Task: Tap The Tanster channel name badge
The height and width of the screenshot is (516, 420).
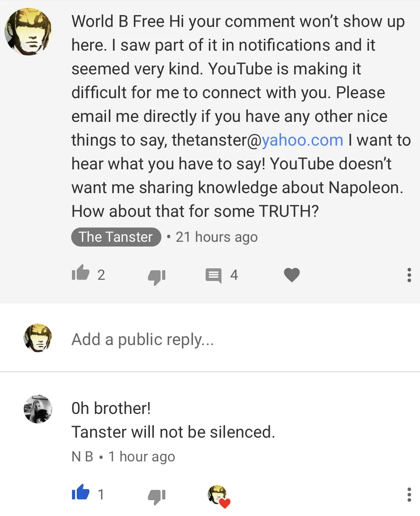Action: point(116,237)
